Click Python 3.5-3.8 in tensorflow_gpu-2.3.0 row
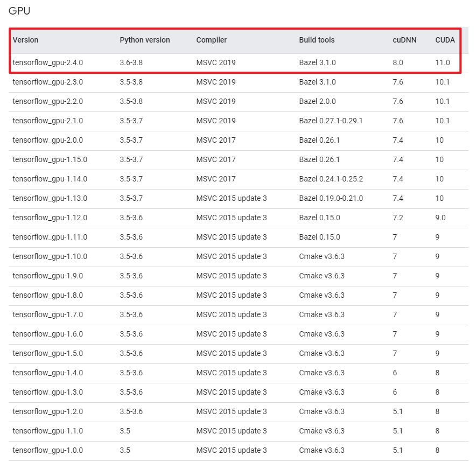The width and height of the screenshot is (476, 469). 131,82
